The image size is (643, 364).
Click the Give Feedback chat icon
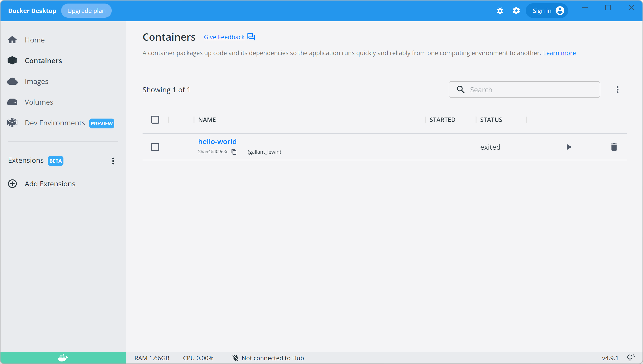[251, 37]
